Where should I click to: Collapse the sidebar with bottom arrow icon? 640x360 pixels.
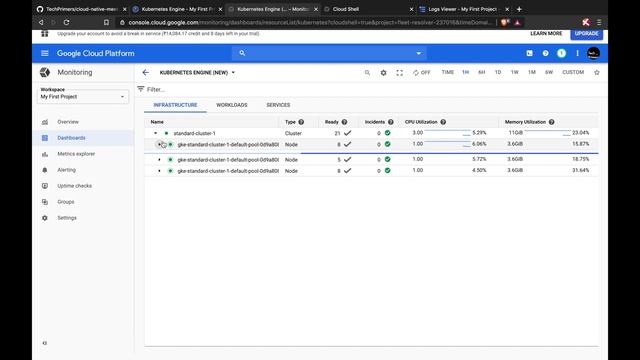tap(45, 343)
